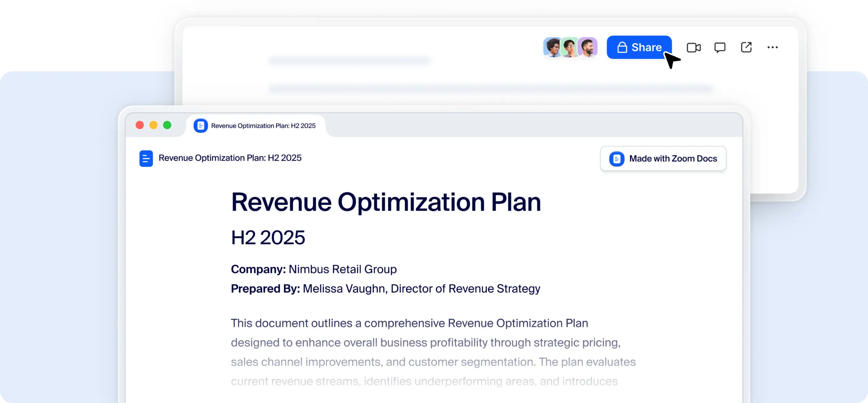Click the blue document icon beside the header title
This screenshot has width=868, height=403.
[146, 158]
